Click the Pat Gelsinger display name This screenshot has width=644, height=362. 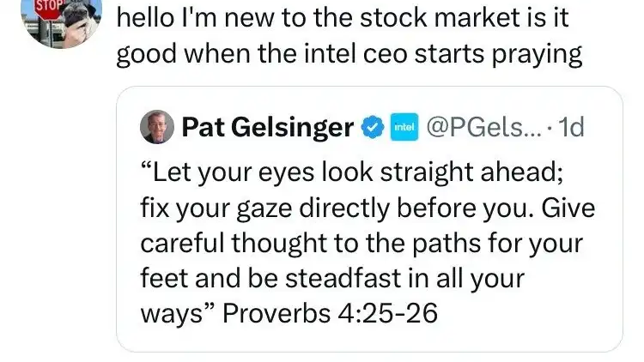coord(268,128)
